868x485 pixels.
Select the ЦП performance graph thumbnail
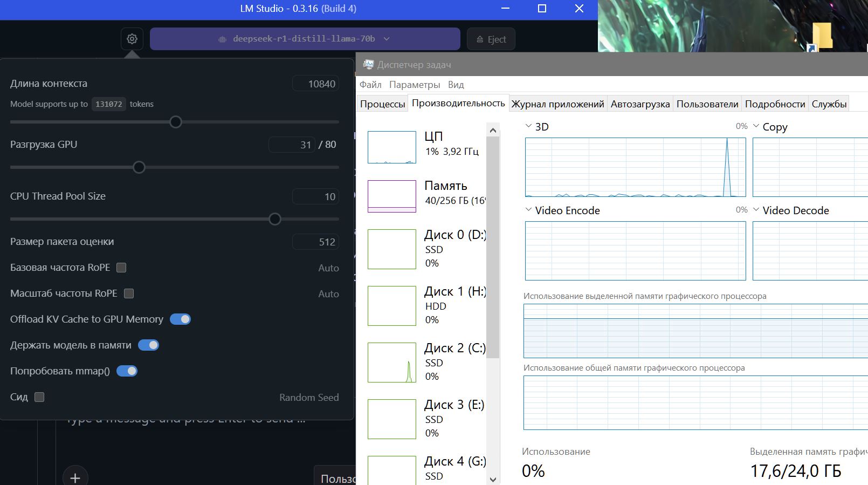[x=392, y=147]
